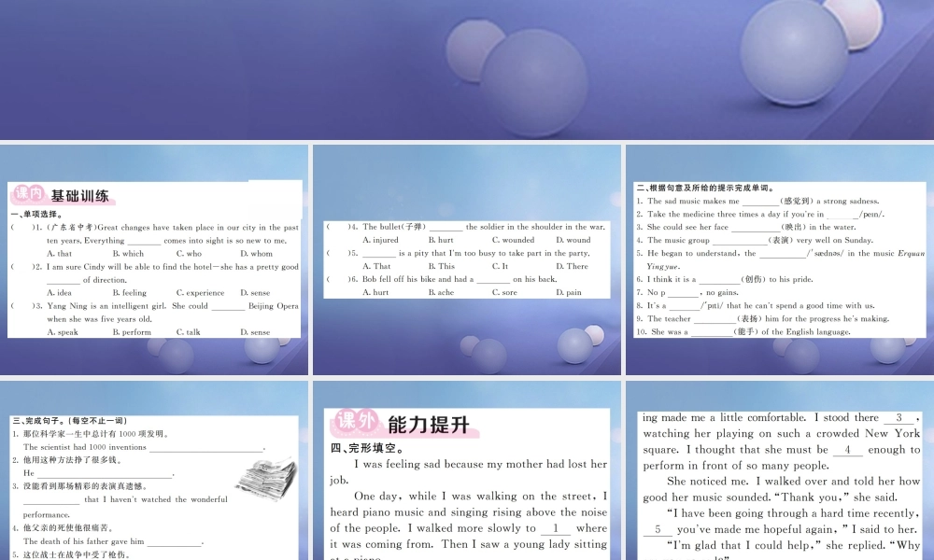Click the line 'She could see her face'
The image size is (934, 560).
745,228
